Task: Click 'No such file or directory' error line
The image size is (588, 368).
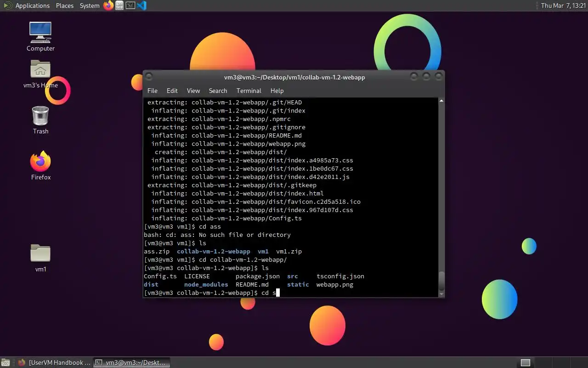Action: [217, 235]
